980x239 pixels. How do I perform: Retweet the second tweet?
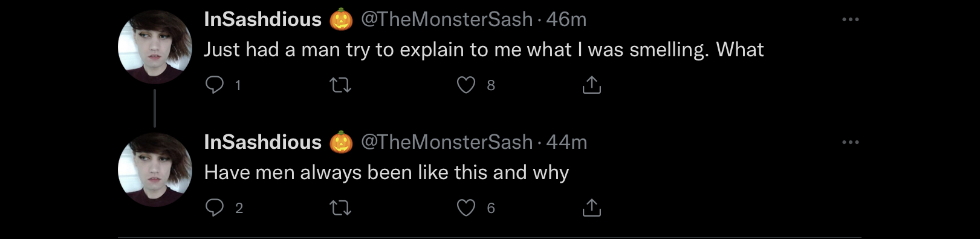tap(340, 208)
